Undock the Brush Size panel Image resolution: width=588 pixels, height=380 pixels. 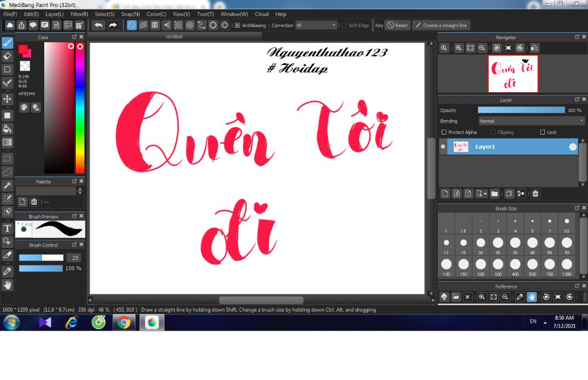click(x=577, y=208)
